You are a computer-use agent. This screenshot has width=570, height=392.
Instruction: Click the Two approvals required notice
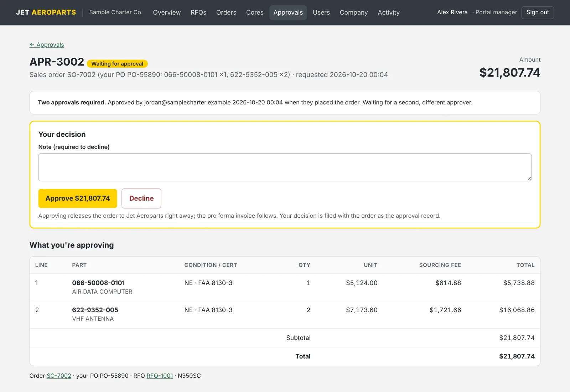pyautogui.click(x=285, y=103)
